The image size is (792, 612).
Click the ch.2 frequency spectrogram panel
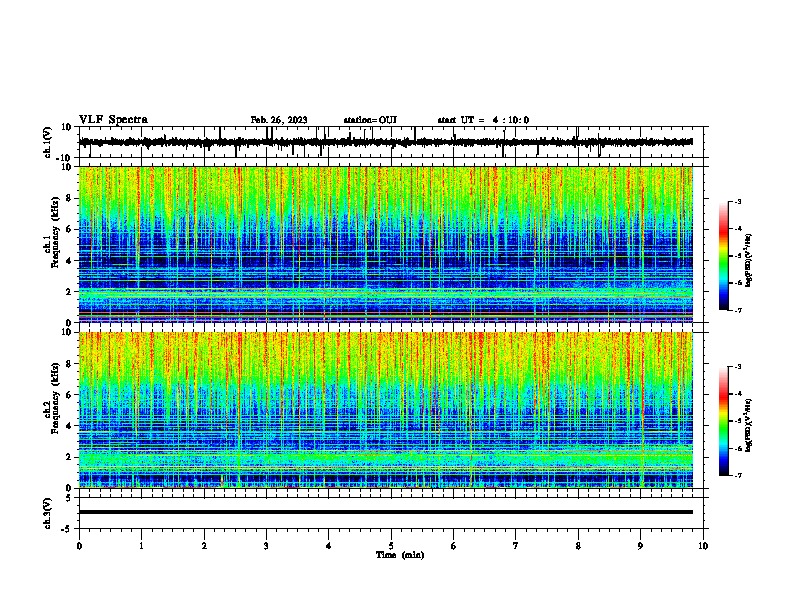tap(386, 410)
